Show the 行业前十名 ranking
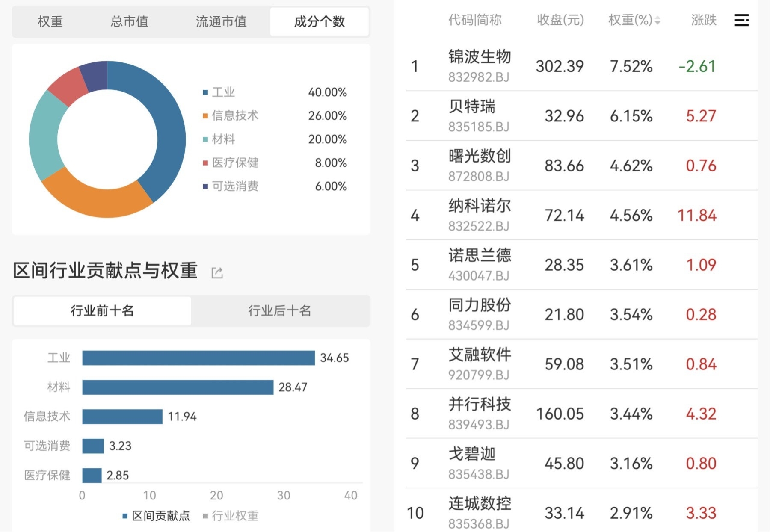The width and height of the screenshot is (770, 532). pos(102,310)
